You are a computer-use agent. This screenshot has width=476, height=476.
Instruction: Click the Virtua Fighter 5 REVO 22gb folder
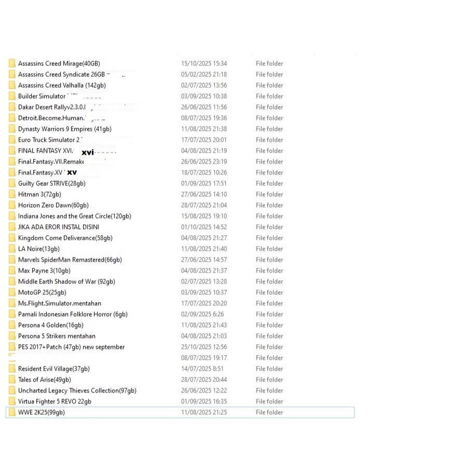coord(55,401)
